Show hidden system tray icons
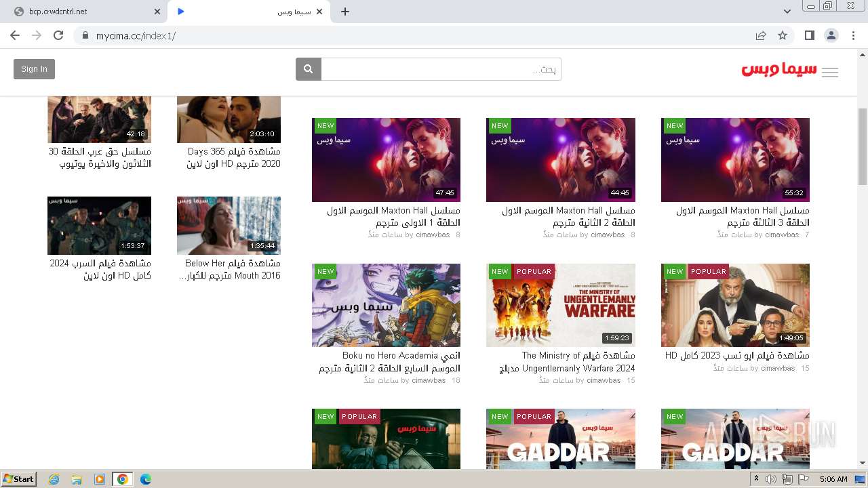 coord(756,479)
